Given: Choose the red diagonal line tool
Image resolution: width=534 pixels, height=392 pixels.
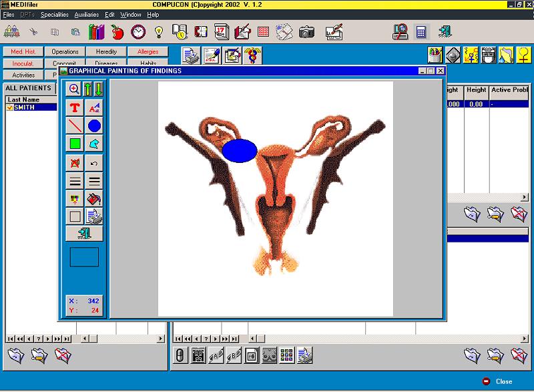Looking at the screenshot, I should 75,126.
